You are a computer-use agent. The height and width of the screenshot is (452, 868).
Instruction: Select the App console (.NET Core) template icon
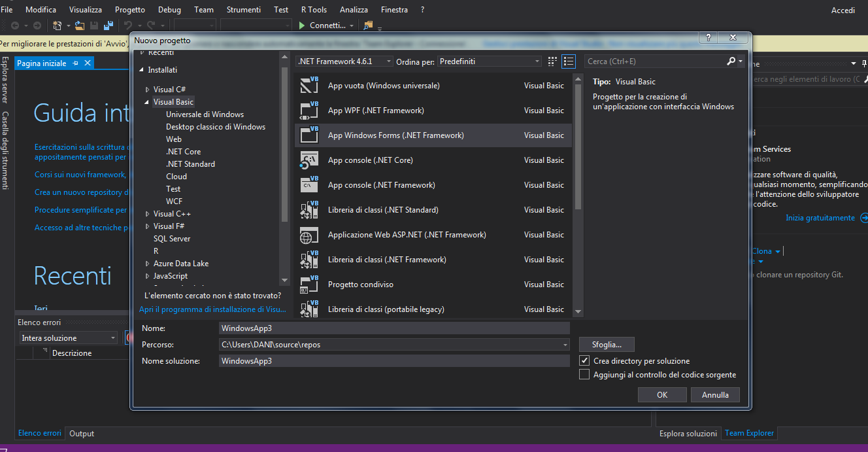coord(309,160)
